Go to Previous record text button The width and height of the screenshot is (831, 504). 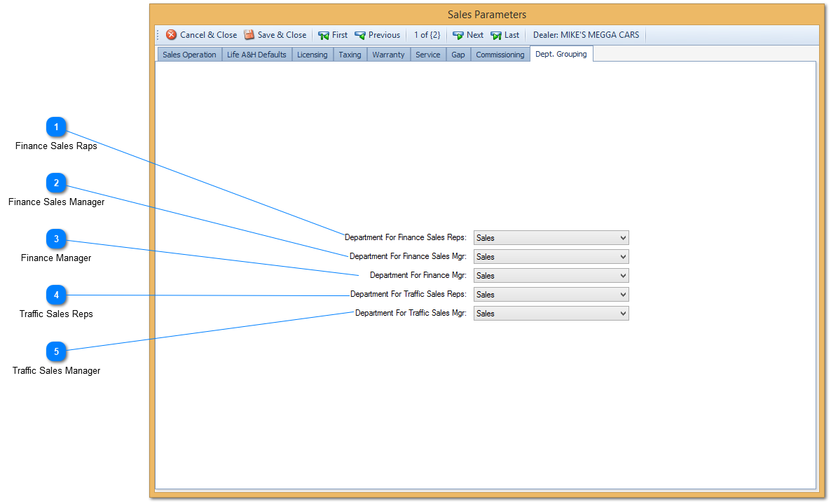384,35
